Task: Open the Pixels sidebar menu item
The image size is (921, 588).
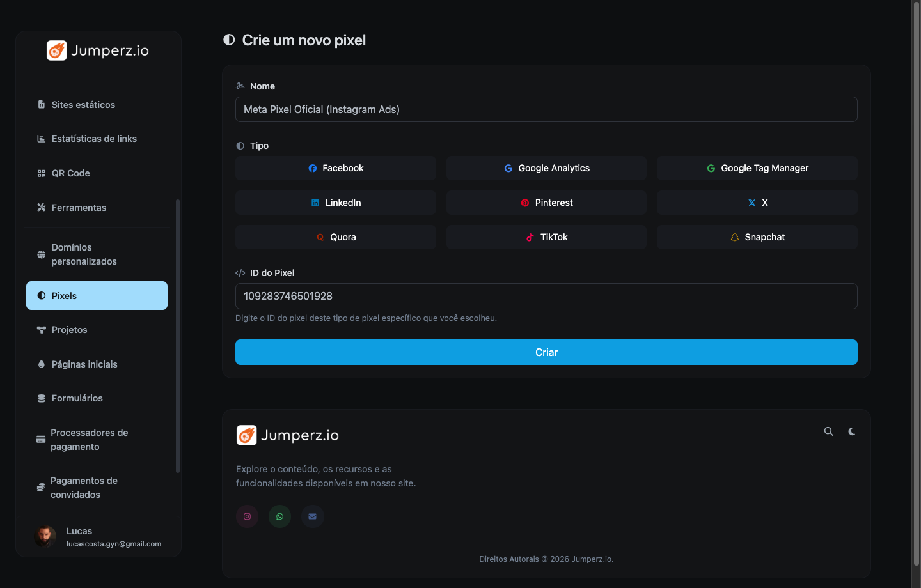Action: [x=97, y=296]
